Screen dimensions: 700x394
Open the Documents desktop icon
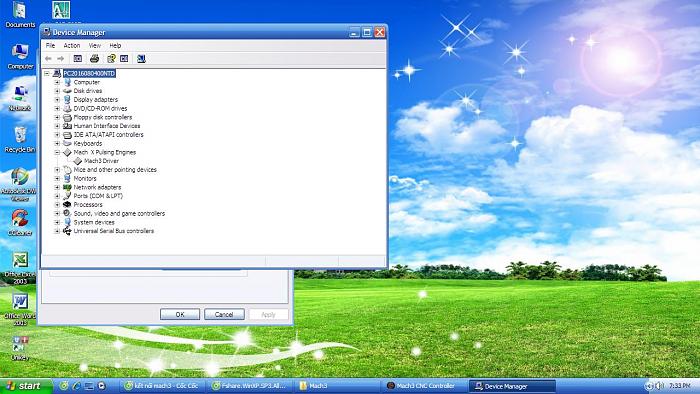tap(20, 14)
